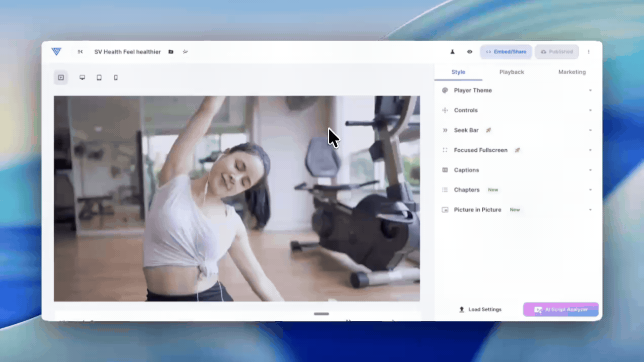
Task: Click the Player Theme palette icon
Action: (445, 90)
